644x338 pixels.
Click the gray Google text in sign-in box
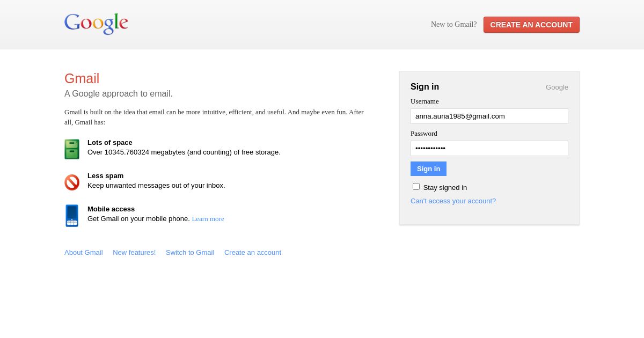pyautogui.click(x=557, y=87)
